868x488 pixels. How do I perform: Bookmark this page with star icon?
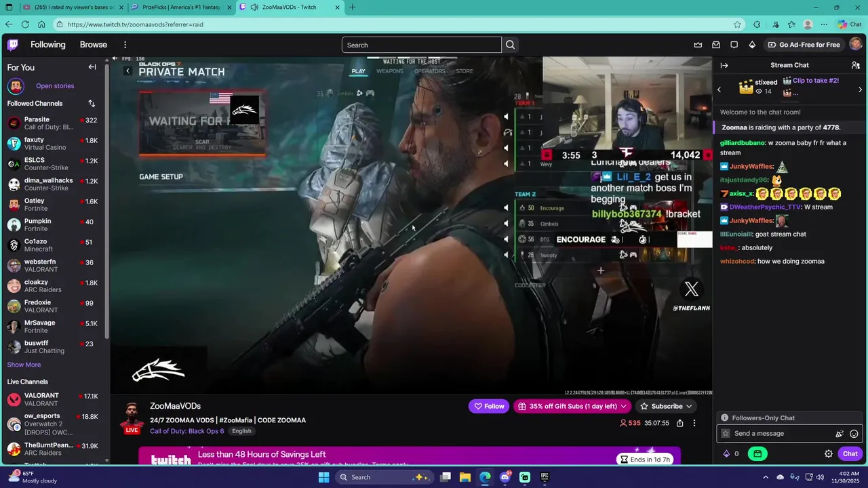point(737,24)
